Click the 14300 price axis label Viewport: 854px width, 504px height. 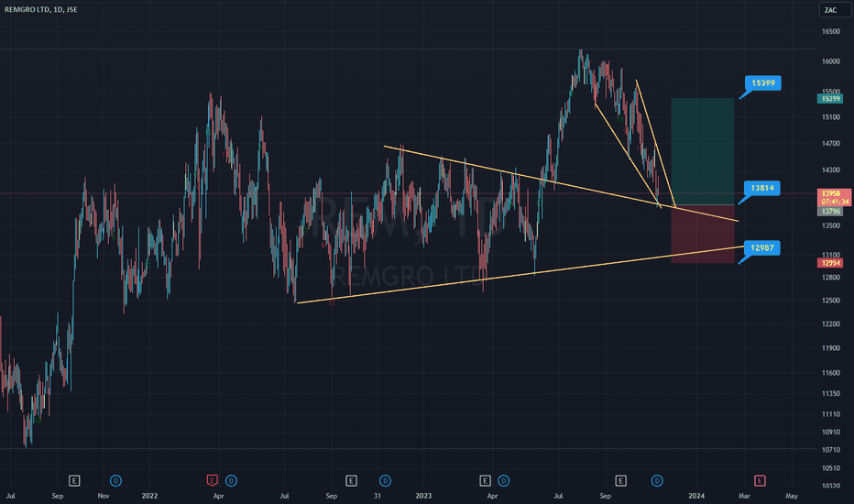(x=830, y=170)
